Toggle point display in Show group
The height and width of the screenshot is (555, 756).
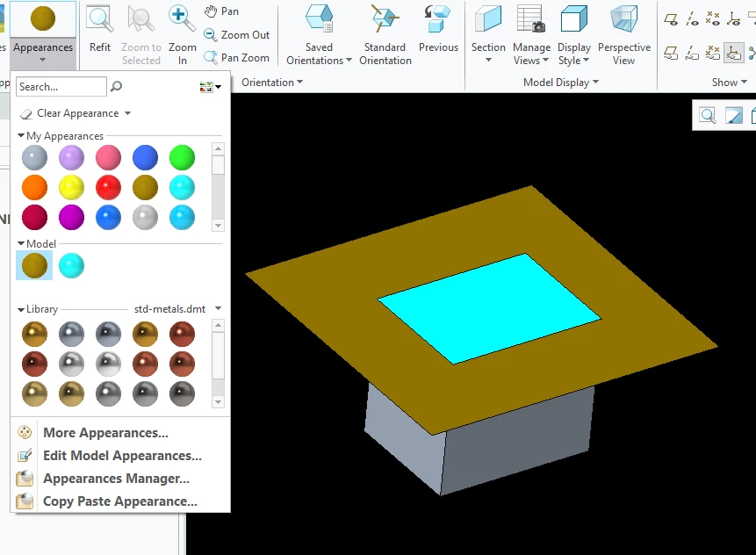(713, 19)
